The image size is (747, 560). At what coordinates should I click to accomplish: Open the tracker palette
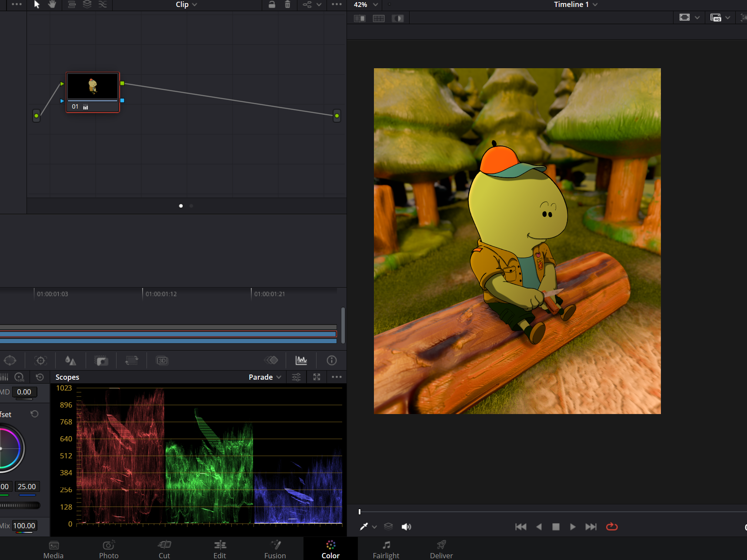click(x=40, y=361)
